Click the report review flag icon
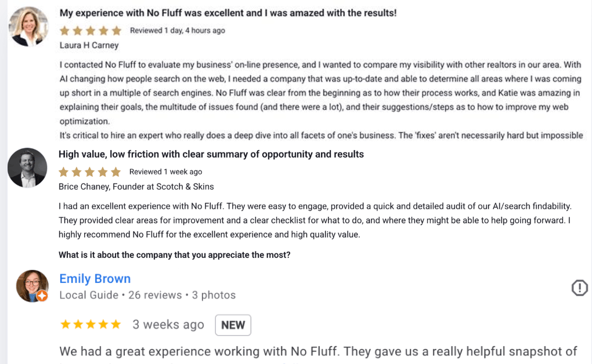This screenshot has height=364, width=592. pos(579,287)
